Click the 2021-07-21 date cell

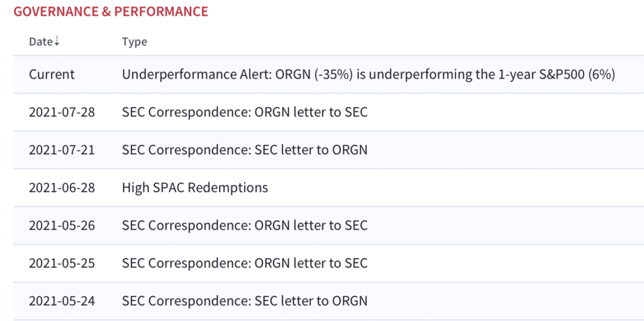(x=62, y=150)
